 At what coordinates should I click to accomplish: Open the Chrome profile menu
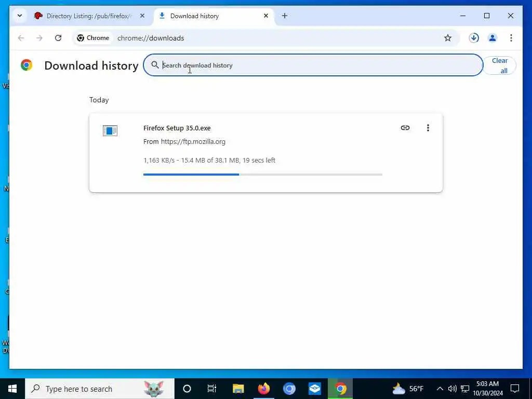[492, 38]
